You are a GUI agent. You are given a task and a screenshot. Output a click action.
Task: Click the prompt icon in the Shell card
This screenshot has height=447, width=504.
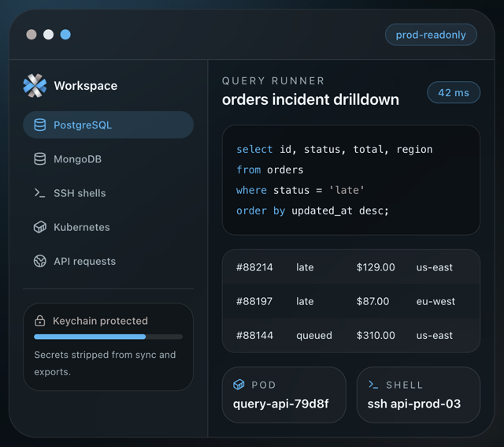pos(373,384)
